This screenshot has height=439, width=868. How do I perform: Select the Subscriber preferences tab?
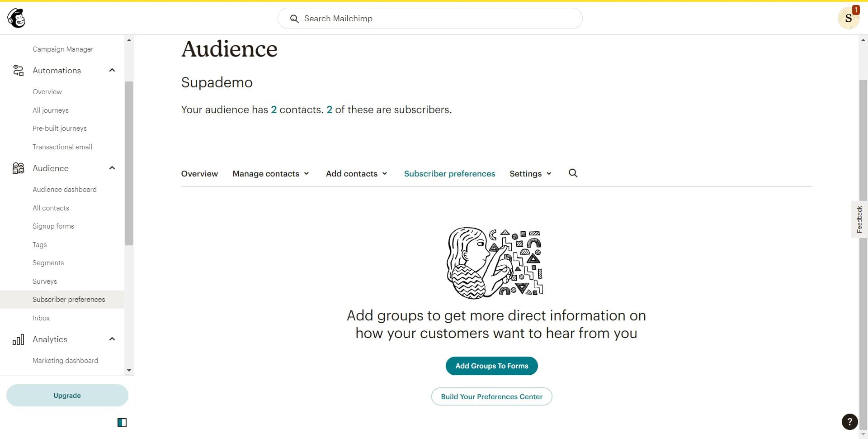(x=449, y=173)
